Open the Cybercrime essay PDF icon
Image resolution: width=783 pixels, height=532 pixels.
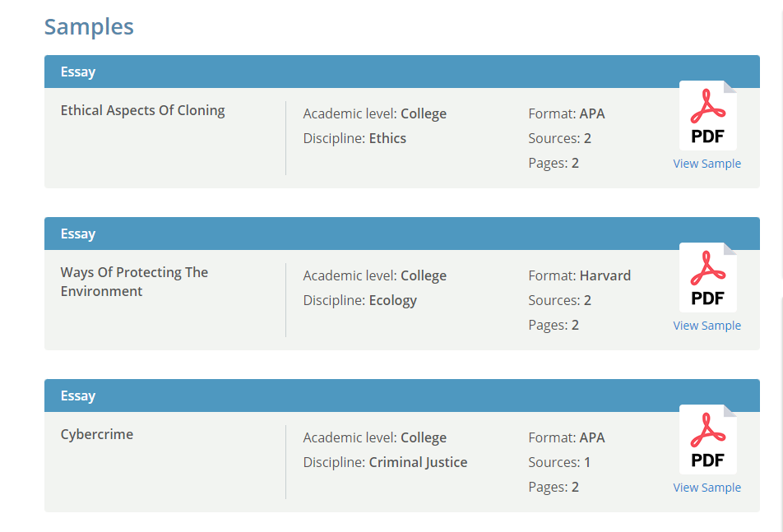point(707,439)
